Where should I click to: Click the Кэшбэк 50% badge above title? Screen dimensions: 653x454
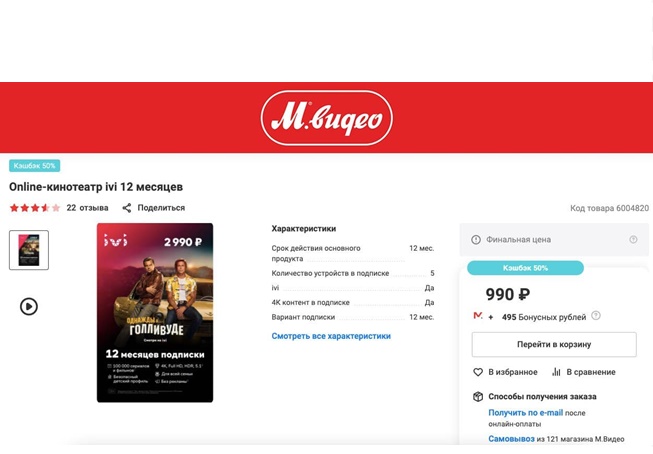pyautogui.click(x=35, y=166)
